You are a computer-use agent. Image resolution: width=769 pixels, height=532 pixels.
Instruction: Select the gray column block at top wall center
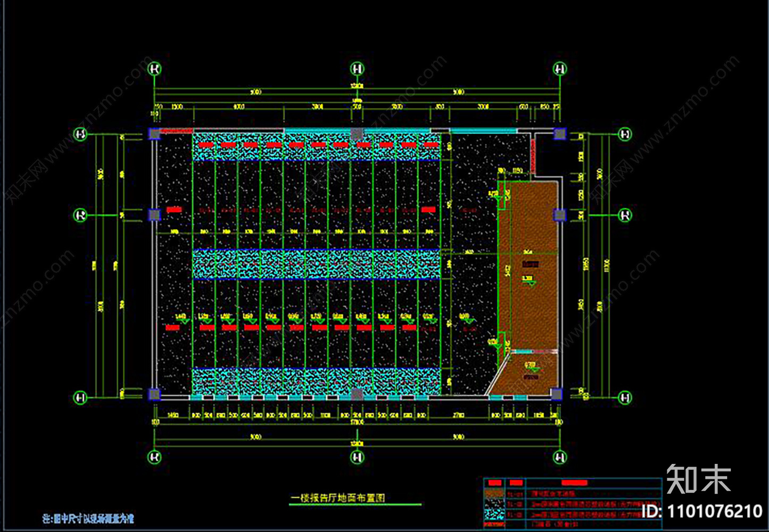tap(357, 133)
